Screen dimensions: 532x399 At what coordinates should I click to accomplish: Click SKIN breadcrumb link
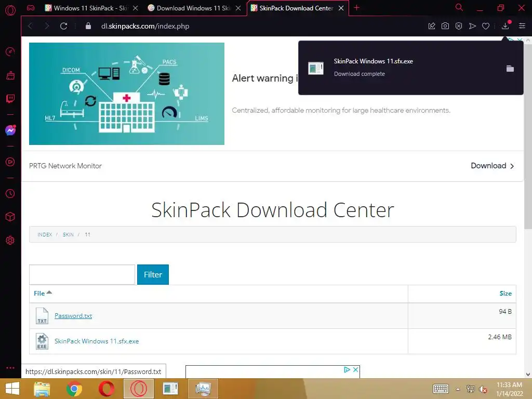click(x=68, y=234)
